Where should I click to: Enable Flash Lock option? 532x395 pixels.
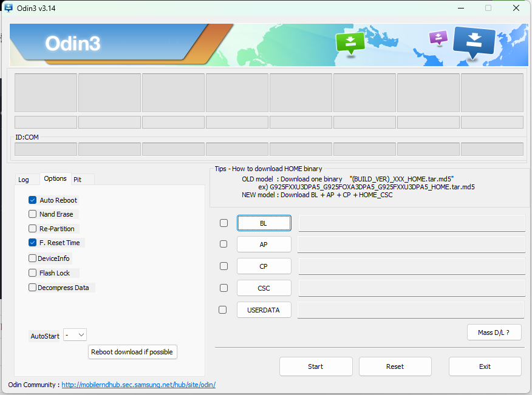tap(33, 273)
